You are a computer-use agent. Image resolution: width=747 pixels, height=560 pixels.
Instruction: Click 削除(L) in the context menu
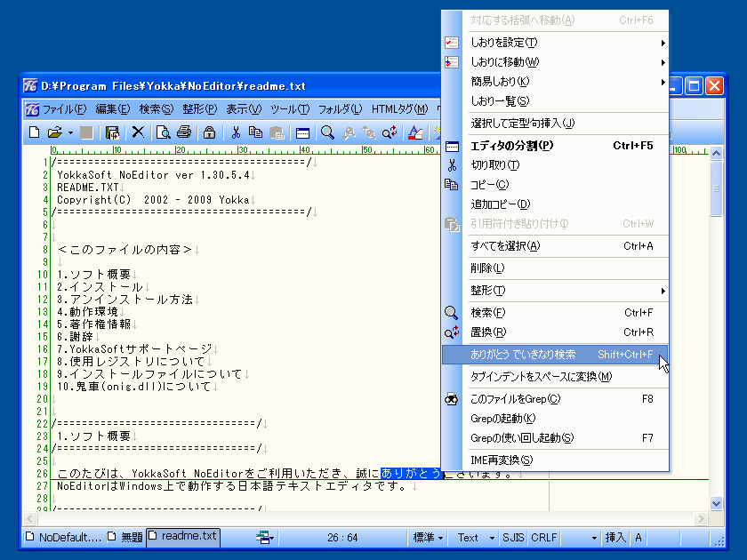click(x=556, y=268)
